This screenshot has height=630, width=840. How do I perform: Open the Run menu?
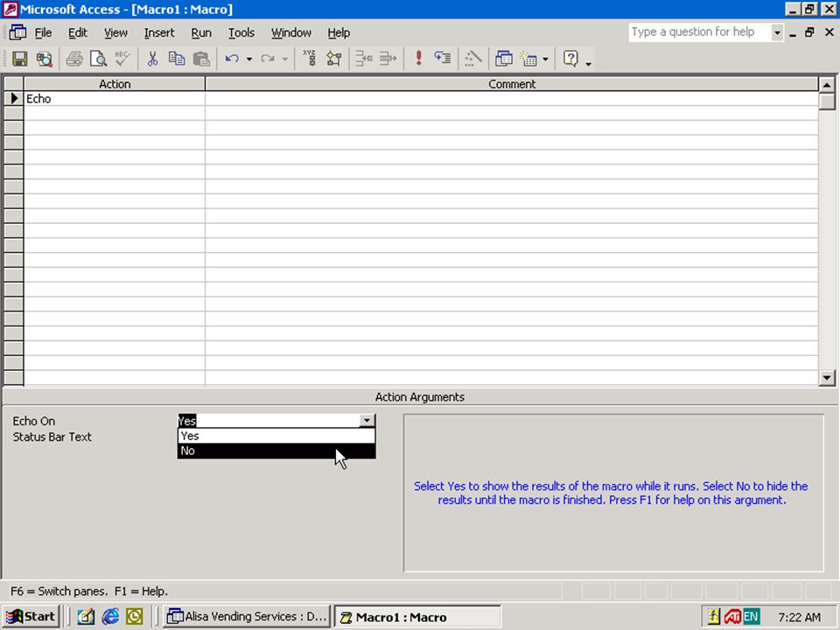click(x=201, y=32)
